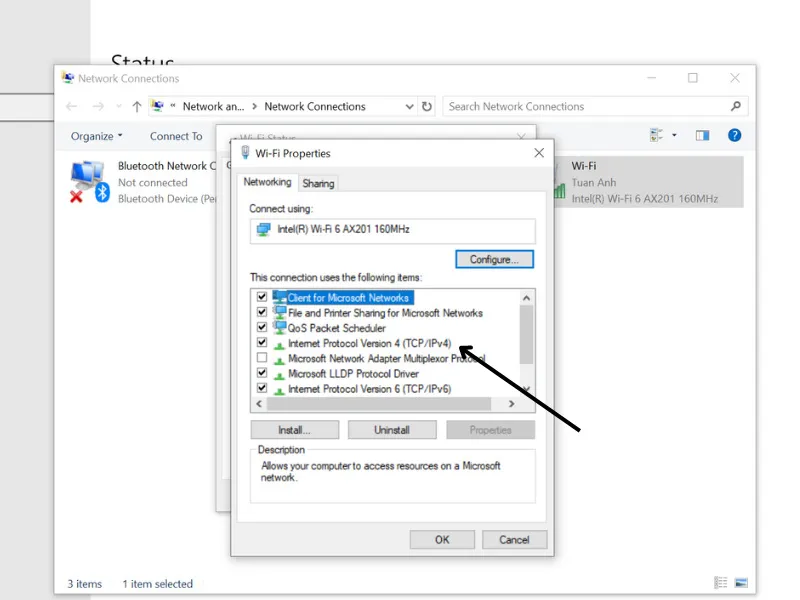Click the vertical scrollbar thumb in items list
800x600 pixels.
[527, 335]
